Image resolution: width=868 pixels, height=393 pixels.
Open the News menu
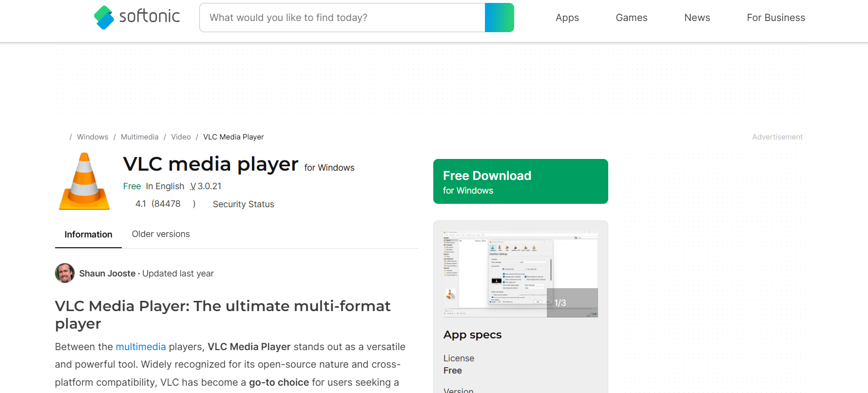(697, 18)
